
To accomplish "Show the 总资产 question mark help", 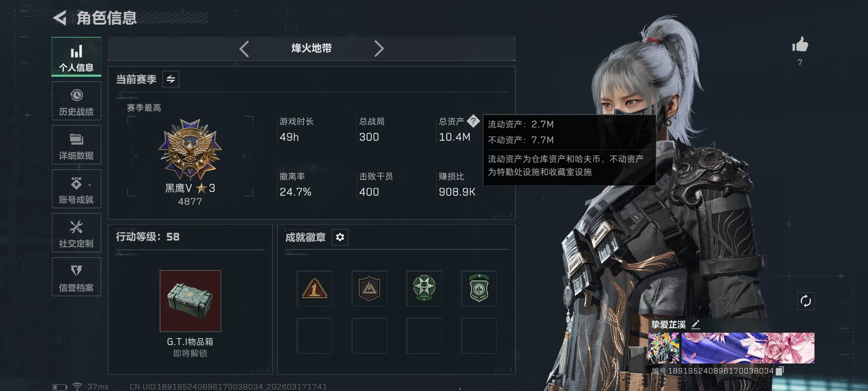I will [x=473, y=121].
